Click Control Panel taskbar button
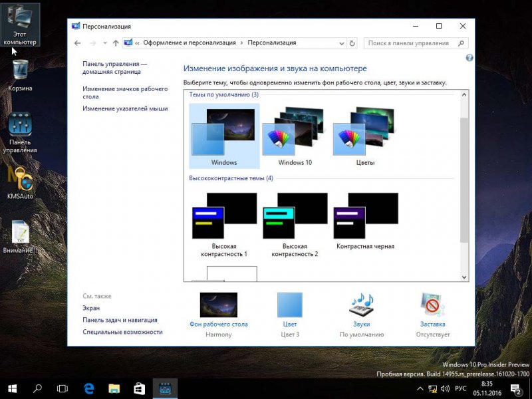This screenshot has height=399, width=532. coord(165,388)
